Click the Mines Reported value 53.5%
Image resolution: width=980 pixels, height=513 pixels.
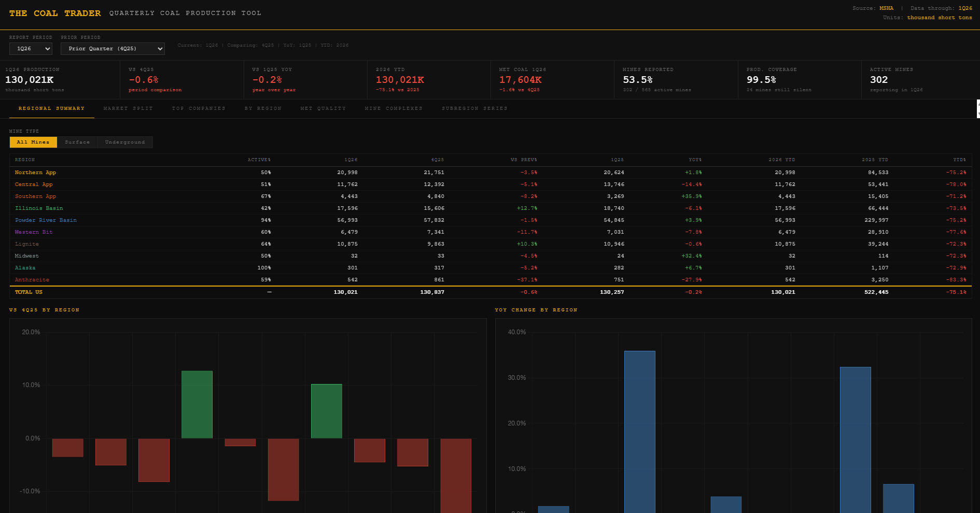[x=638, y=80]
